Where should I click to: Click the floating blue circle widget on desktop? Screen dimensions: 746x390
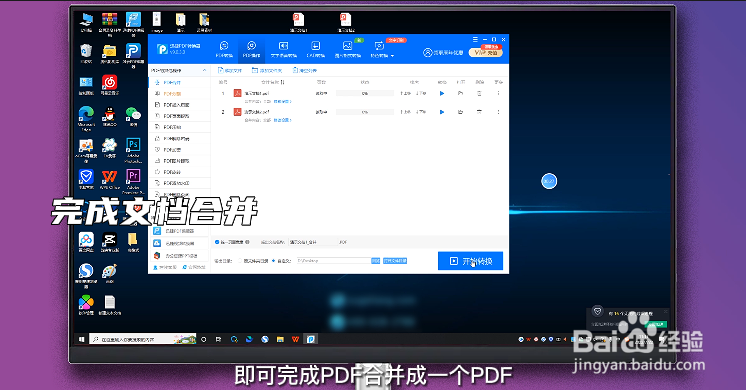[x=549, y=181]
